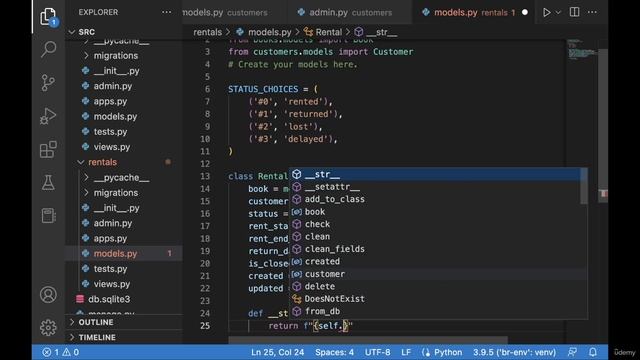Choose __setattr__ autocomplete suggestion
This screenshot has height=360, width=640.
[435, 187]
